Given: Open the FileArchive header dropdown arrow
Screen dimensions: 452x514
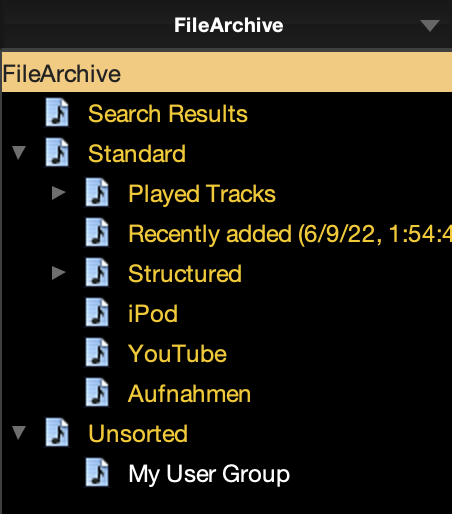Looking at the screenshot, I should (430, 26).
